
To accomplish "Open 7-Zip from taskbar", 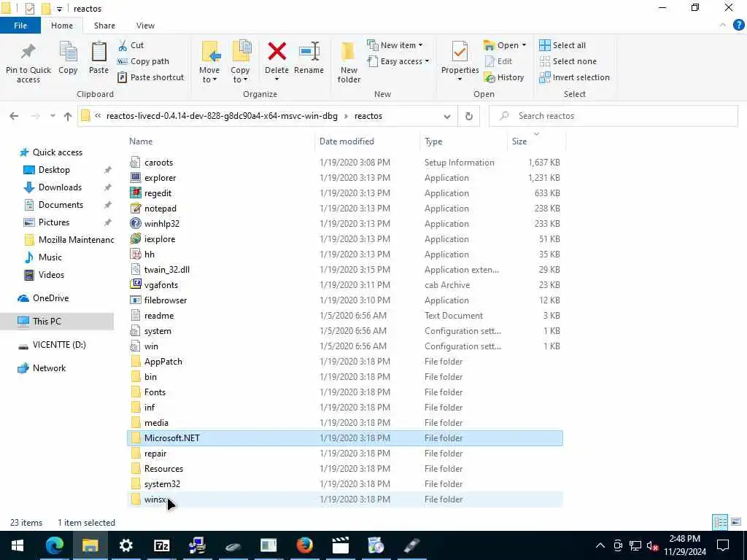I will tap(161, 545).
